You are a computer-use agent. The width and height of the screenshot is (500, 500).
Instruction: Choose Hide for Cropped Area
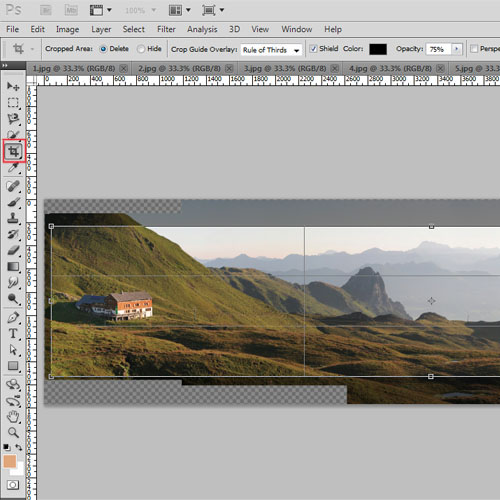(141, 49)
